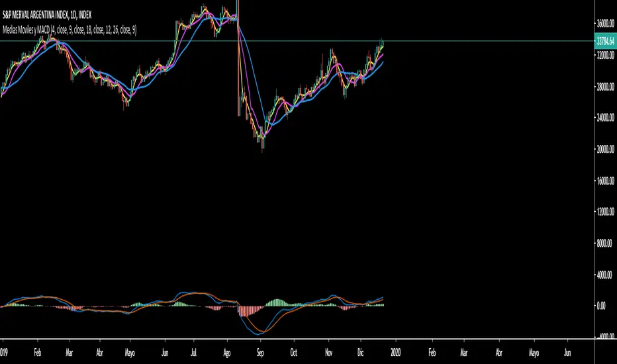
Task: Click the Sep label on time axis
Action: coord(260,353)
